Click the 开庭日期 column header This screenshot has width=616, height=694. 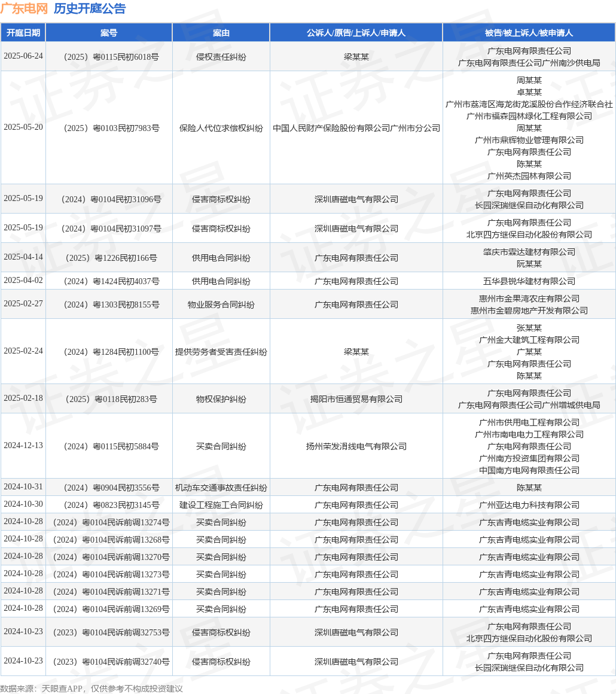click(x=23, y=33)
